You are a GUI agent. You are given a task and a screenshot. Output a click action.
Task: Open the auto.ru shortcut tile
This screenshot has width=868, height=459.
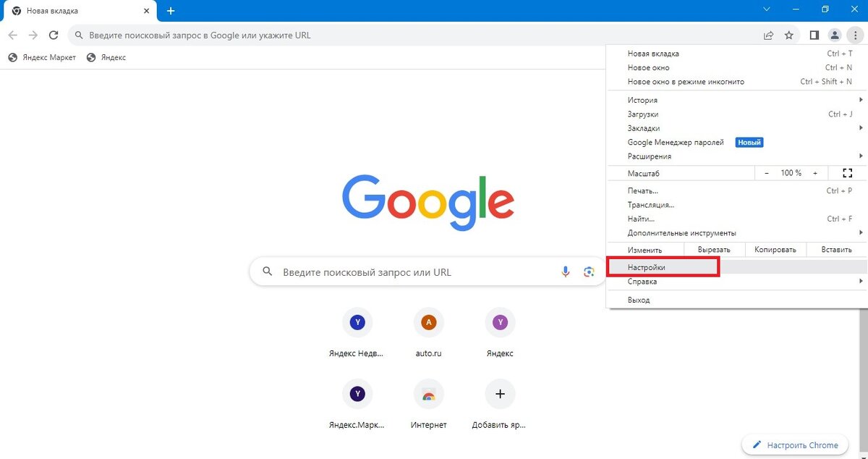click(x=428, y=334)
